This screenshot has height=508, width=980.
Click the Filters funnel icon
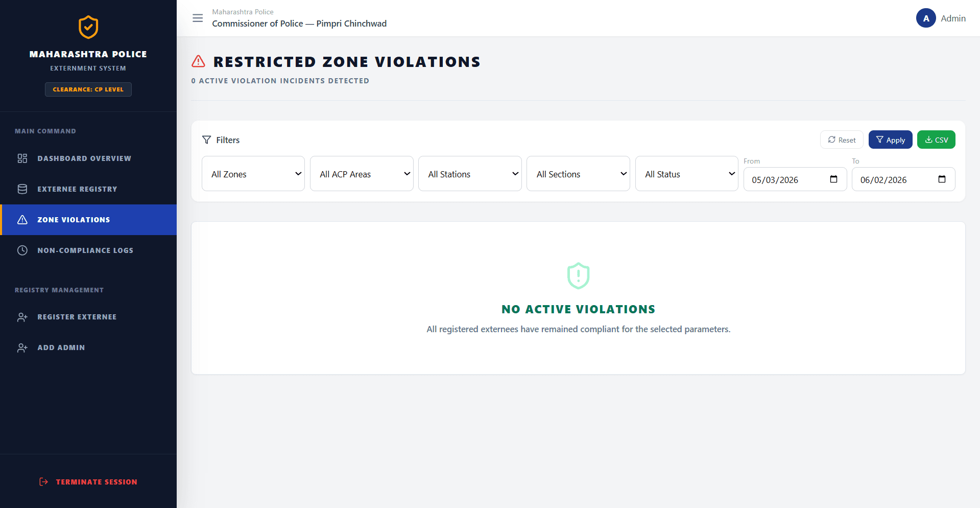(x=206, y=140)
